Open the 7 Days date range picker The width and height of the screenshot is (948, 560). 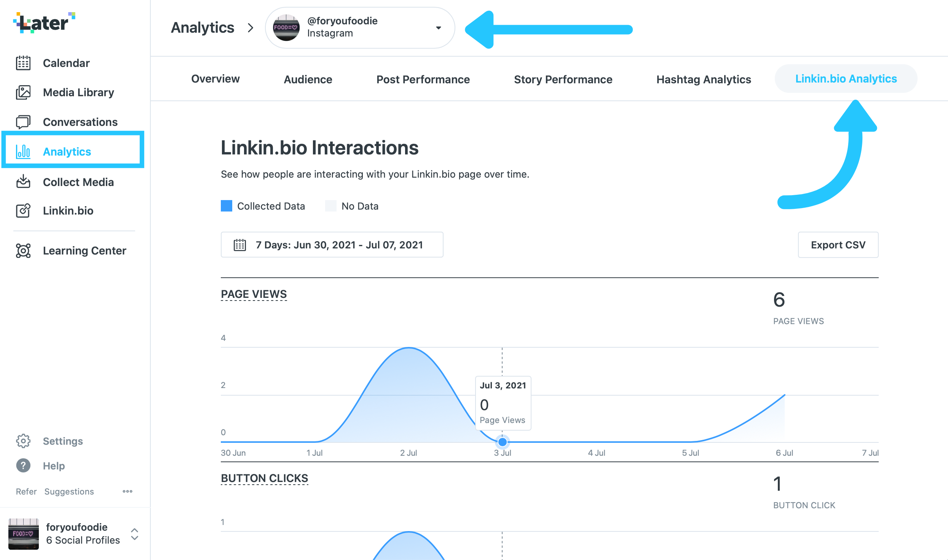(332, 245)
